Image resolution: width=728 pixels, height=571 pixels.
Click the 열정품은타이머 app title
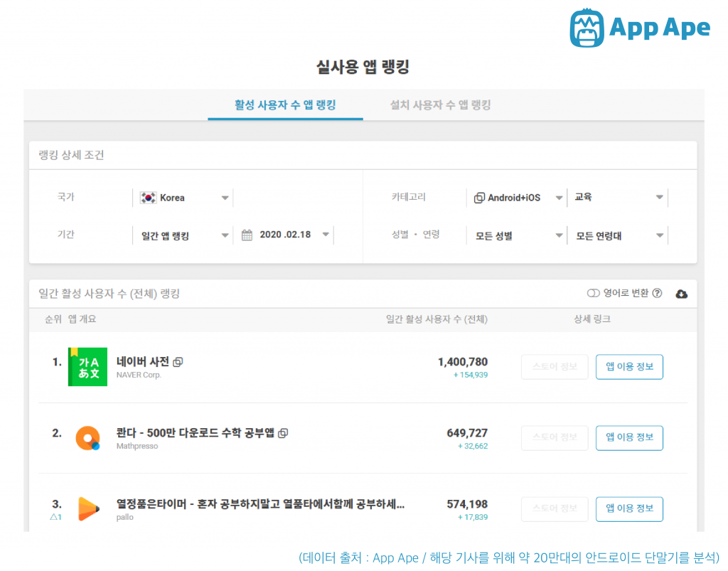(260, 503)
